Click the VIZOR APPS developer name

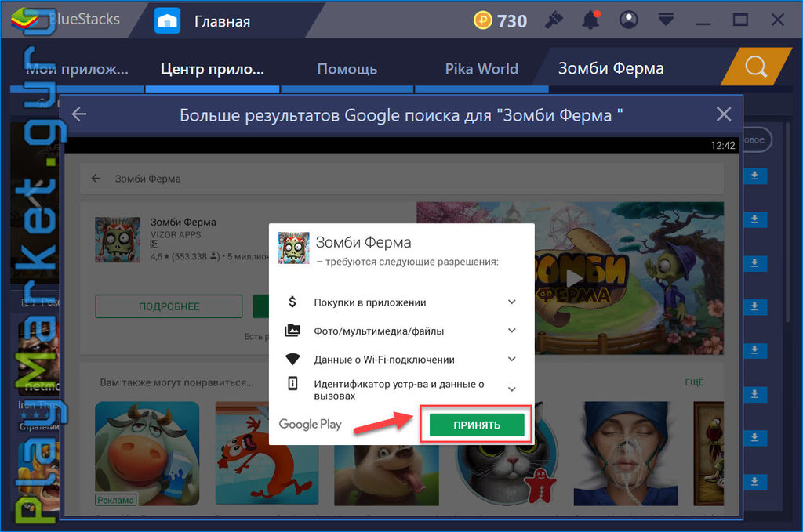tap(176, 235)
